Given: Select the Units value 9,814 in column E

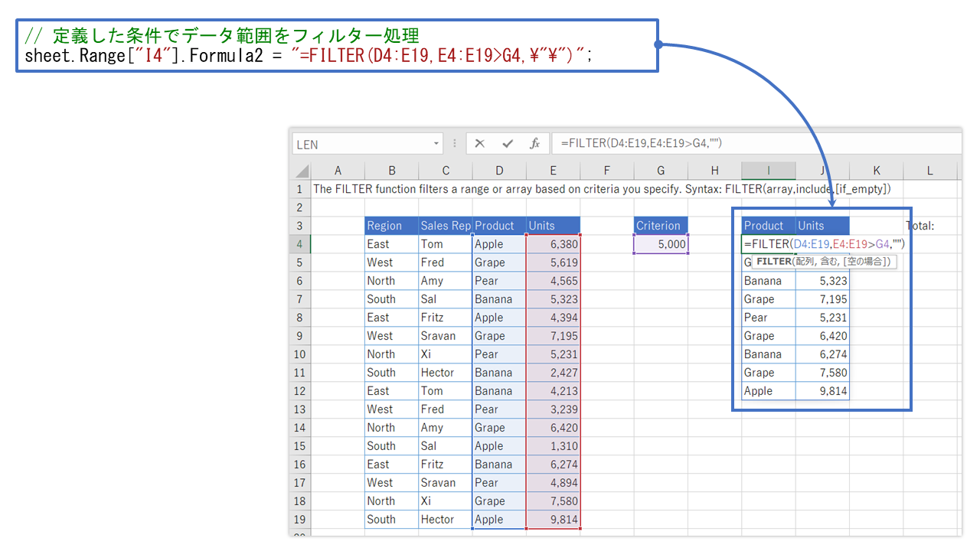Looking at the screenshot, I should coord(553,520).
